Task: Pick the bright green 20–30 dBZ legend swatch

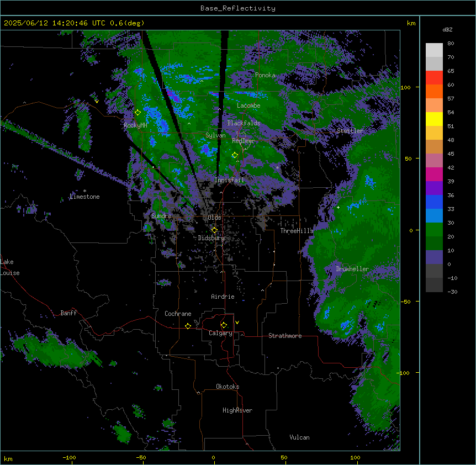Action: tap(434, 230)
